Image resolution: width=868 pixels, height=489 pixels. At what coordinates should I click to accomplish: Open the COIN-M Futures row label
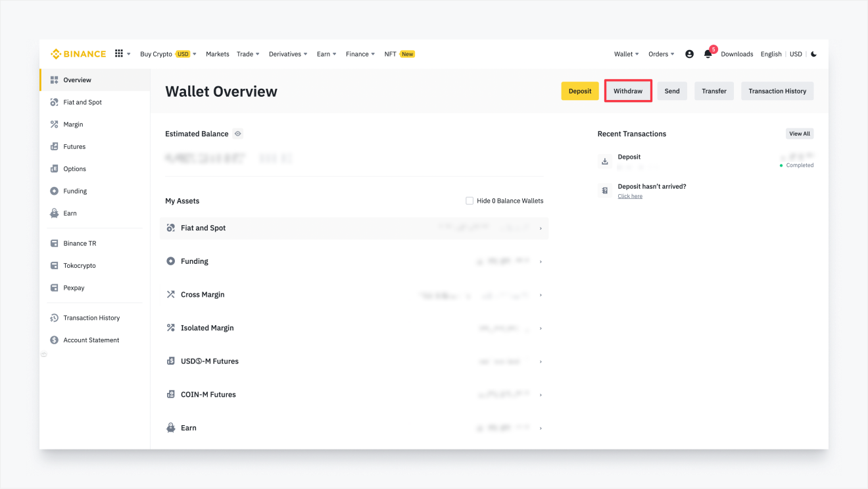pos(208,394)
